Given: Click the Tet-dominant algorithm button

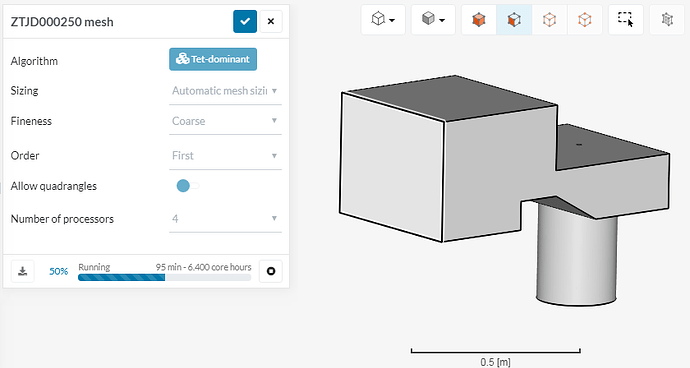Looking at the screenshot, I should pyautogui.click(x=213, y=59).
